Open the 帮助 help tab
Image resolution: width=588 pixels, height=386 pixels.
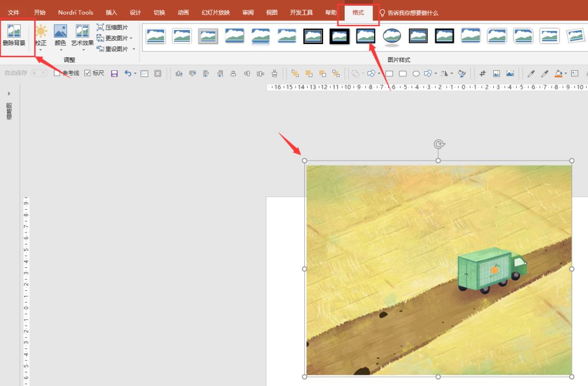pos(331,13)
